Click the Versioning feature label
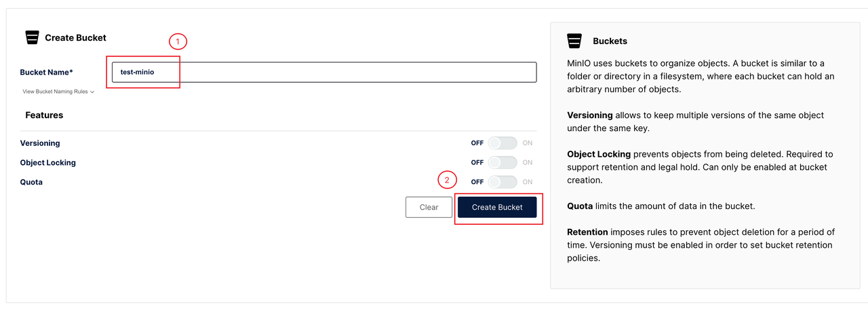The image size is (868, 317). tap(40, 143)
